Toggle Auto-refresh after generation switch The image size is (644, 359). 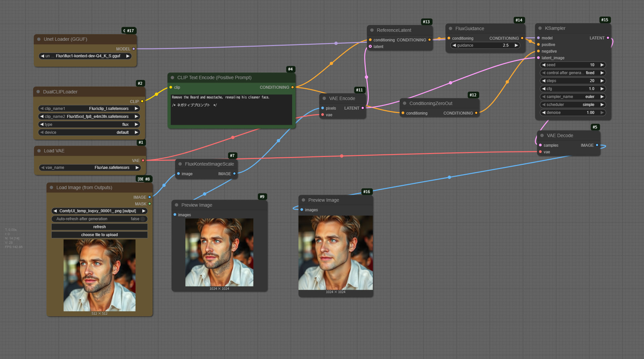tap(143, 219)
